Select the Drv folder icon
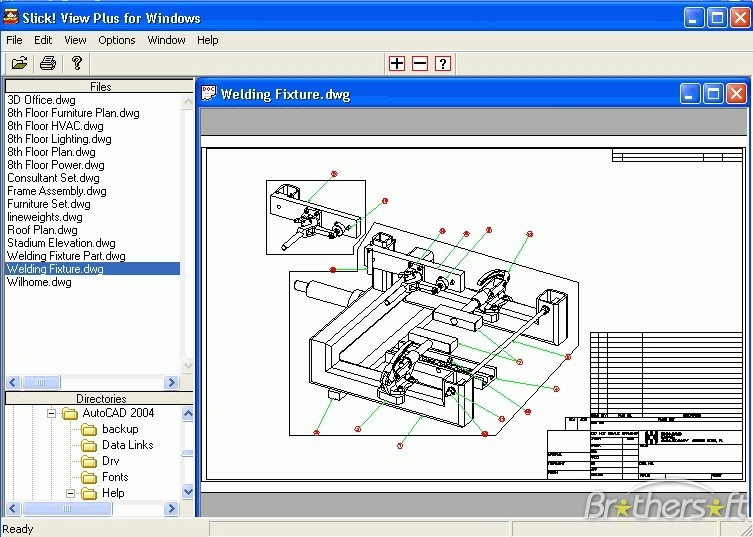 pos(89,461)
